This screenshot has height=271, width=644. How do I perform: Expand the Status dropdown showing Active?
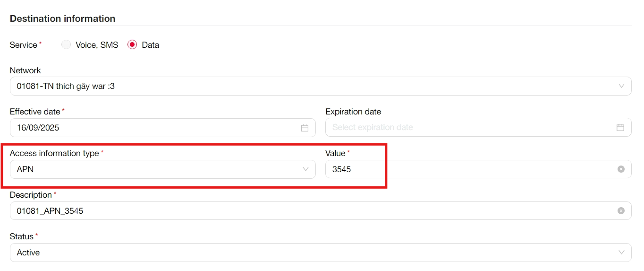pyautogui.click(x=621, y=253)
